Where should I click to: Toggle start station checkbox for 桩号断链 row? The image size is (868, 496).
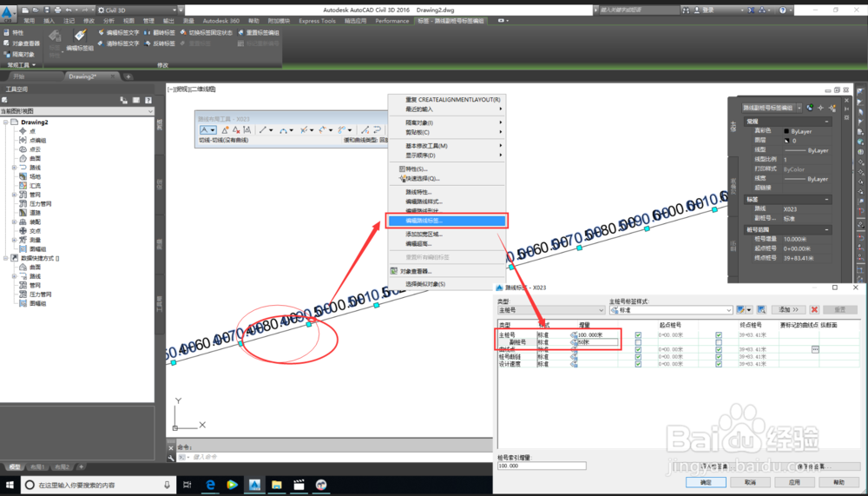point(638,357)
